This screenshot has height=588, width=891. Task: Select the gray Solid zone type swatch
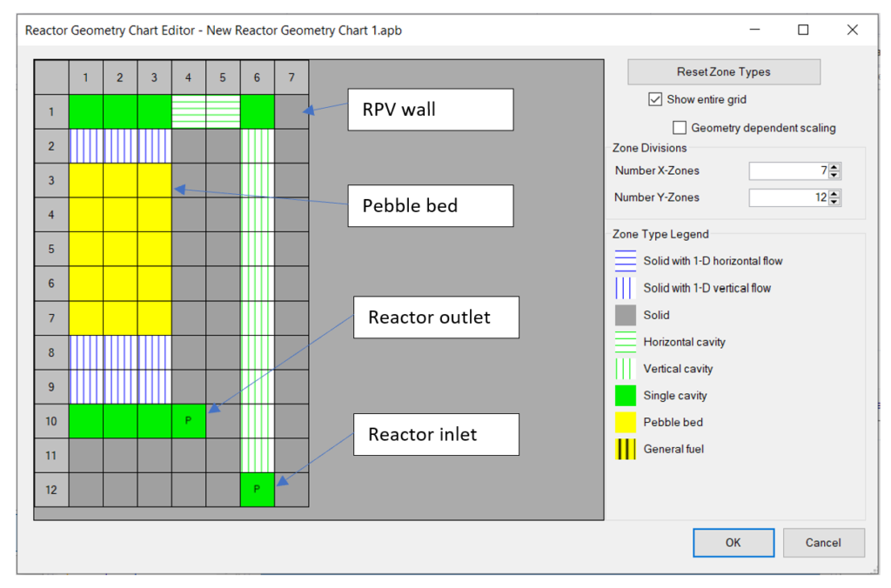pos(625,315)
